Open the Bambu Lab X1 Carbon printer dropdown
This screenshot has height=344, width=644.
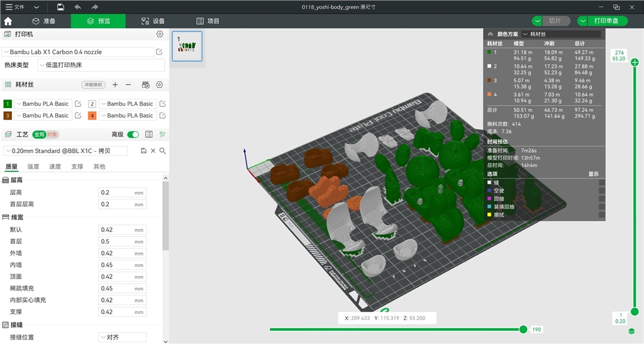(x=77, y=52)
